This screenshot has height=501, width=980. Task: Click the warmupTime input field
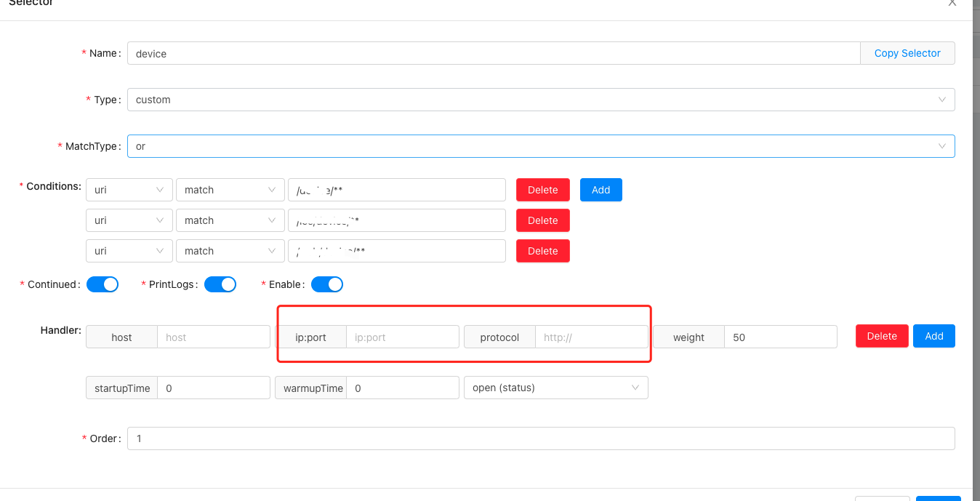tap(403, 388)
